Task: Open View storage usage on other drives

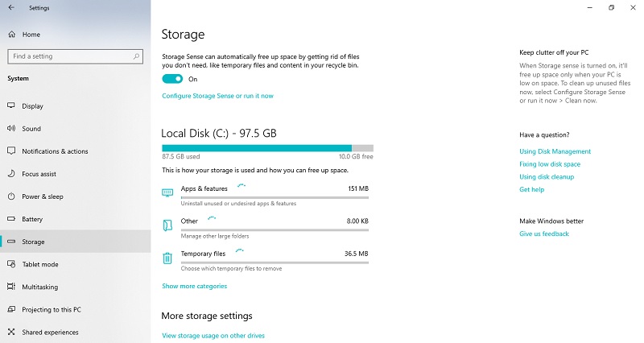Action: click(x=213, y=335)
